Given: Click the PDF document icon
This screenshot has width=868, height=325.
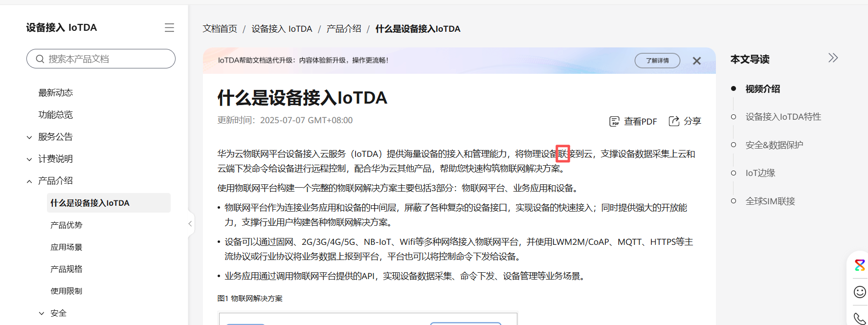Looking at the screenshot, I should click(x=614, y=121).
